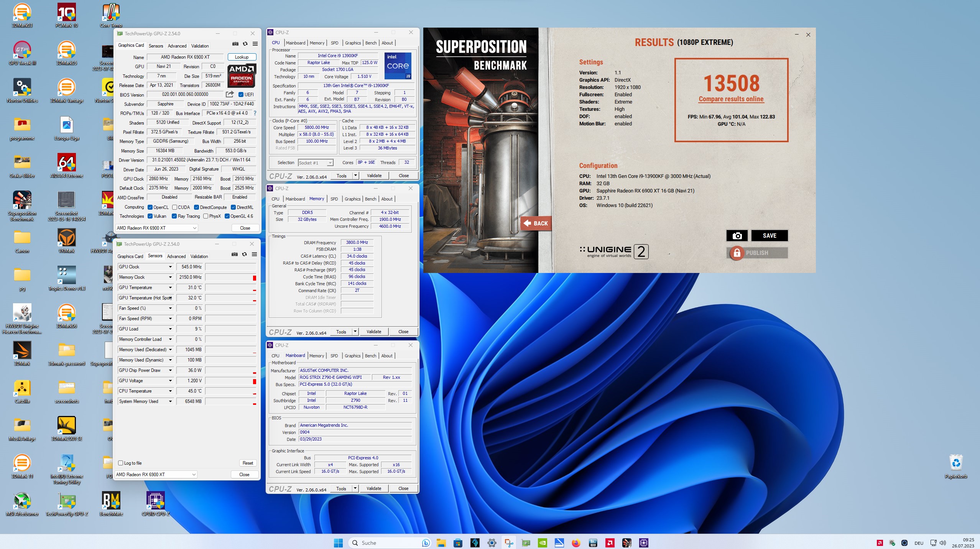Open the 3DMark03 desktop icon

click(x=22, y=16)
